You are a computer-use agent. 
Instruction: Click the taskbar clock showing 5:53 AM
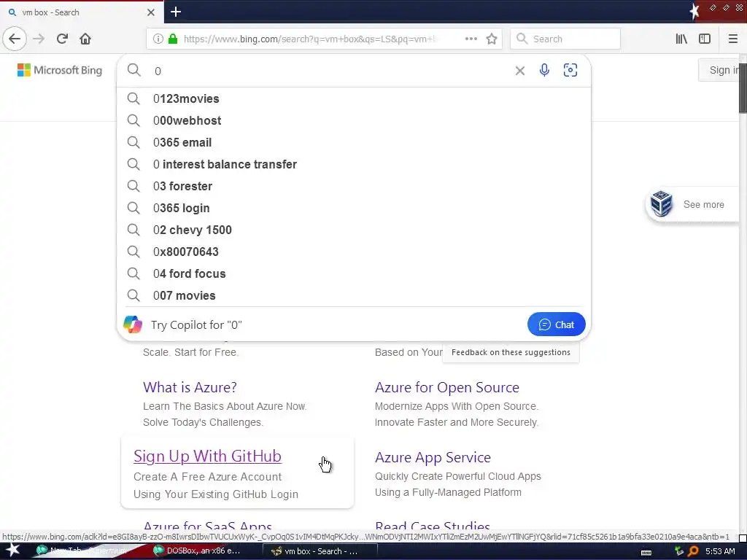pos(720,551)
